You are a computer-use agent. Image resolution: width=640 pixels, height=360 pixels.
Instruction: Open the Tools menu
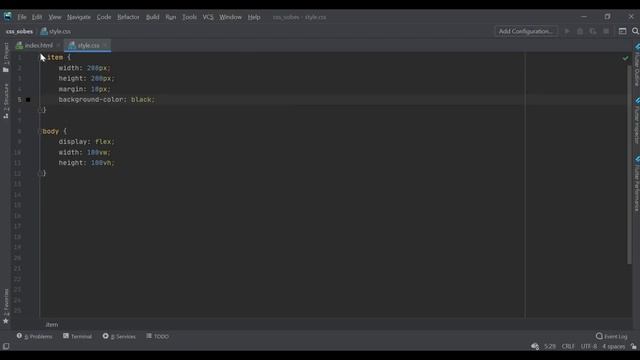pos(189,17)
